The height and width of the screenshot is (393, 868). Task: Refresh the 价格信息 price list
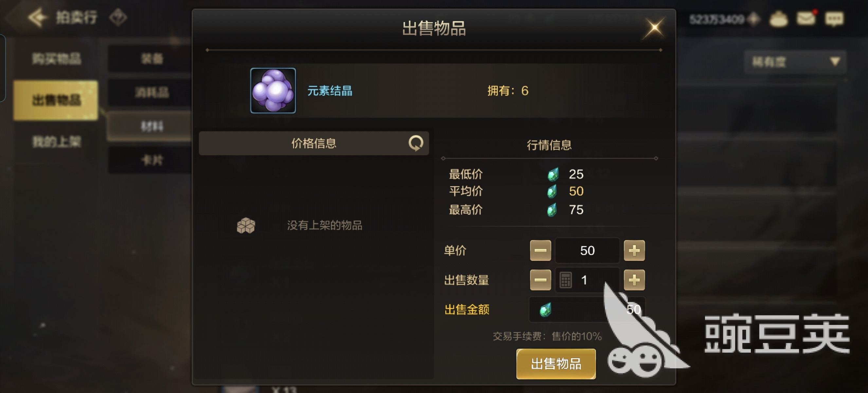pyautogui.click(x=416, y=143)
